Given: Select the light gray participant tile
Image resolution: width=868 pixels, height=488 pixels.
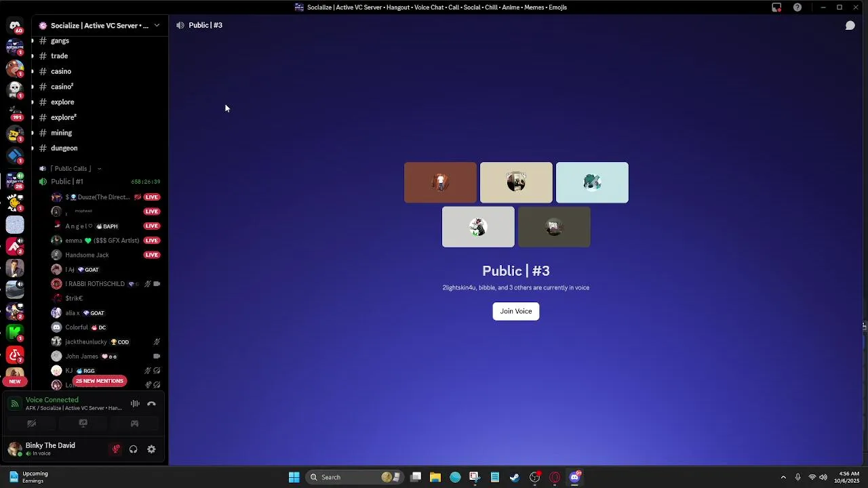Looking at the screenshot, I should [478, 227].
